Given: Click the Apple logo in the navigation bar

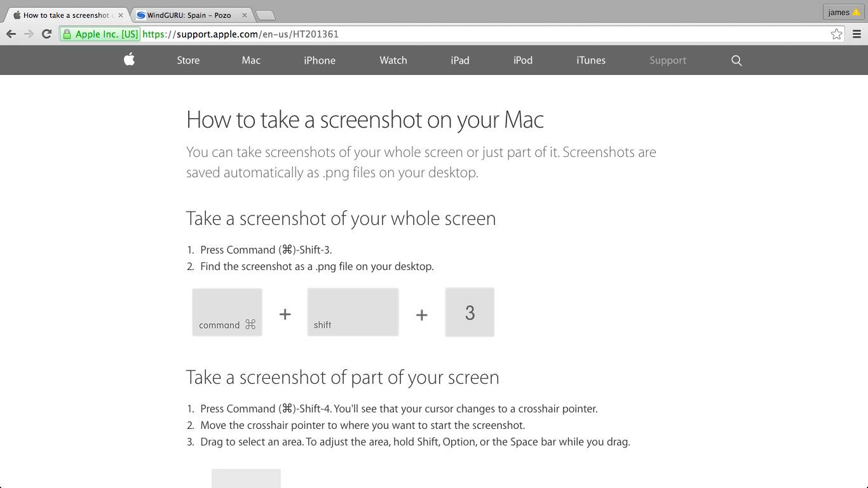Looking at the screenshot, I should coord(128,60).
